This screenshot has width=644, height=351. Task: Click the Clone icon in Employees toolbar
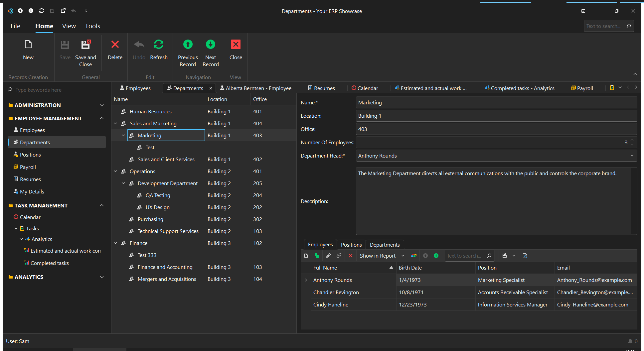click(317, 256)
